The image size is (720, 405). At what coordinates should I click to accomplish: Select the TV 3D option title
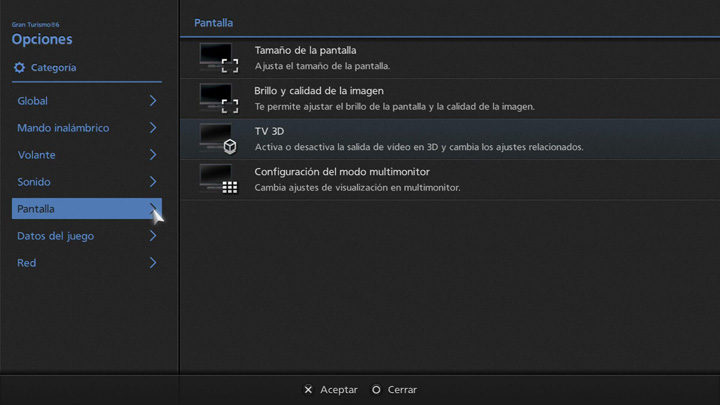pos(270,131)
